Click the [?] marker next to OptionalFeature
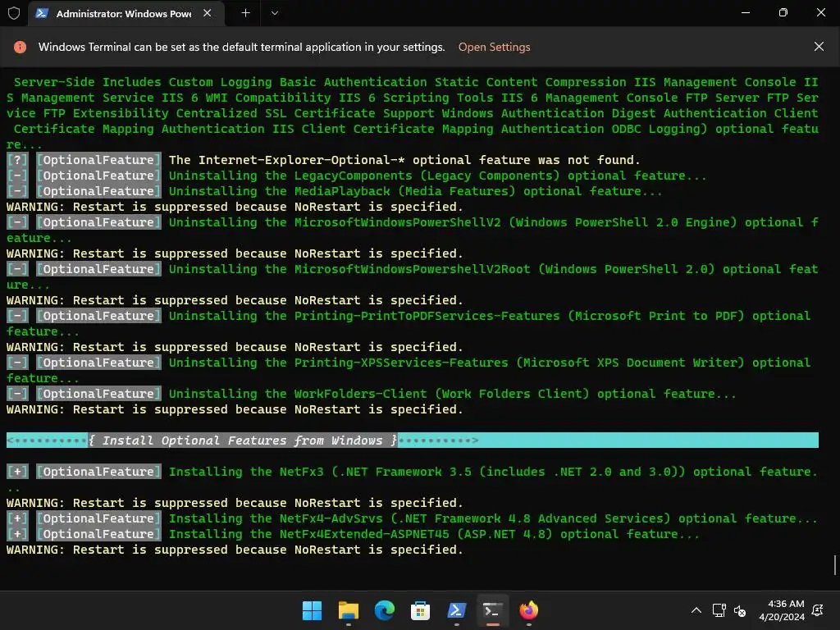The width and height of the screenshot is (840, 630). tap(17, 160)
